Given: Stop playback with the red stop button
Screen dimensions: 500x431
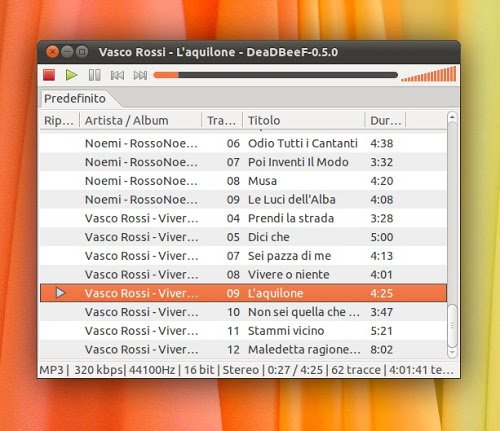Looking at the screenshot, I should tap(49, 75).
